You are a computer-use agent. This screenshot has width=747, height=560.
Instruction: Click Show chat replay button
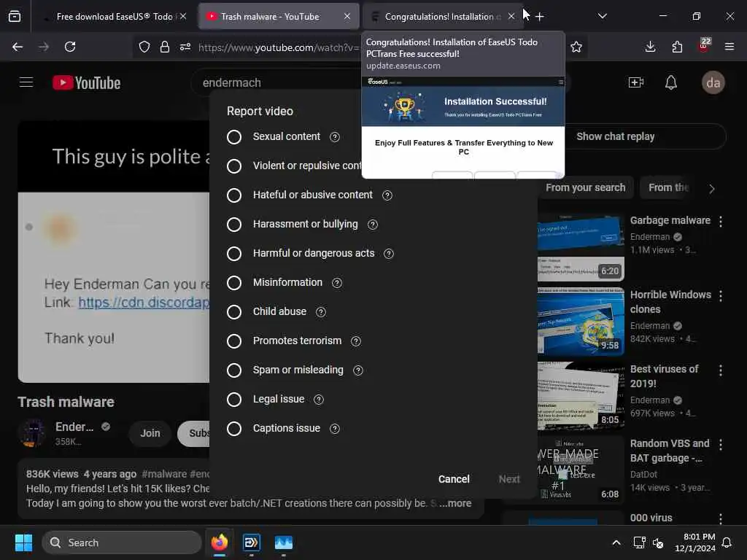coord(615,136)
